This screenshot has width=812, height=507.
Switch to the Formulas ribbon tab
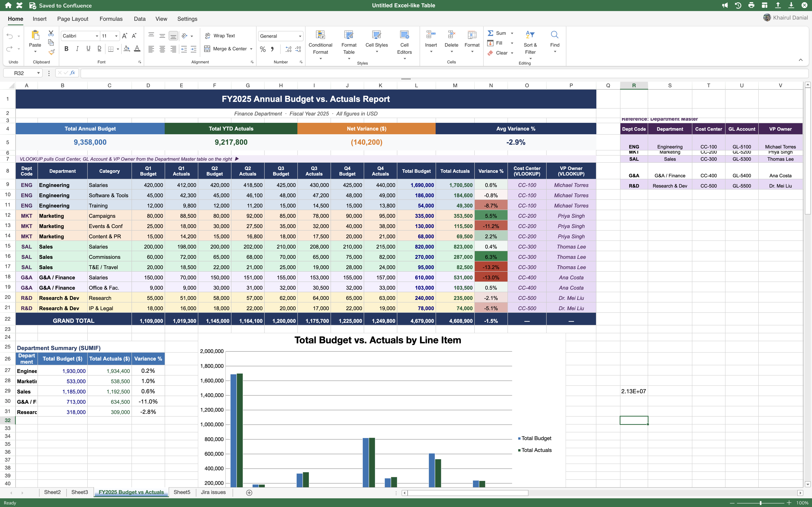(x=111, y=19)
